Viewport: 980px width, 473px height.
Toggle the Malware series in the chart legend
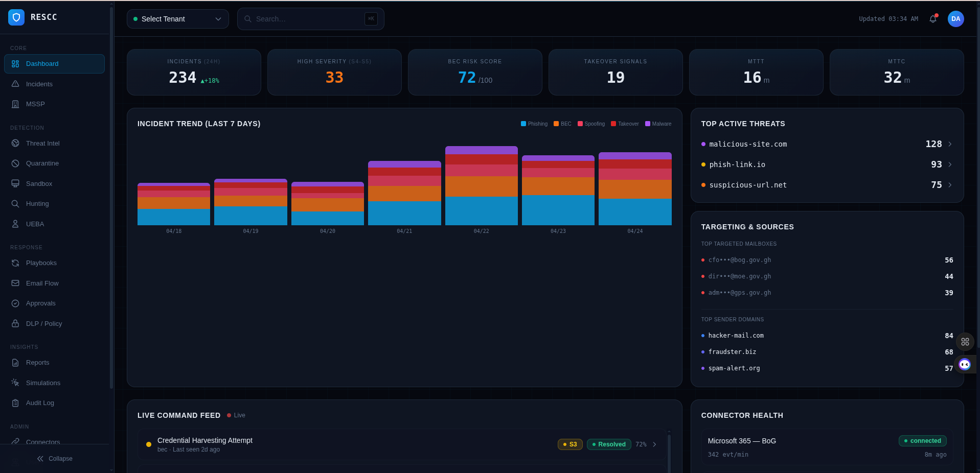(658, 124)
